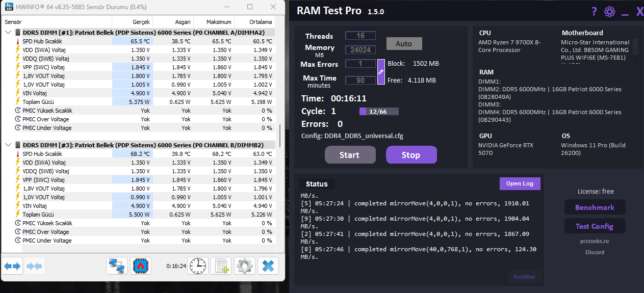Click the Time: 00:16:11 readout
Viewport: 644px width, 293px height.
333,98
